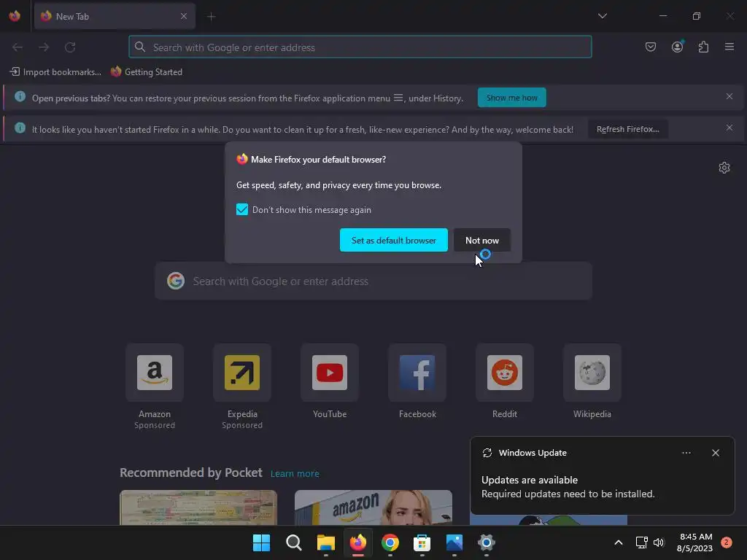Click the new tab Google search box
This screenshot has height=560, width=747.
tap(373, 281)
